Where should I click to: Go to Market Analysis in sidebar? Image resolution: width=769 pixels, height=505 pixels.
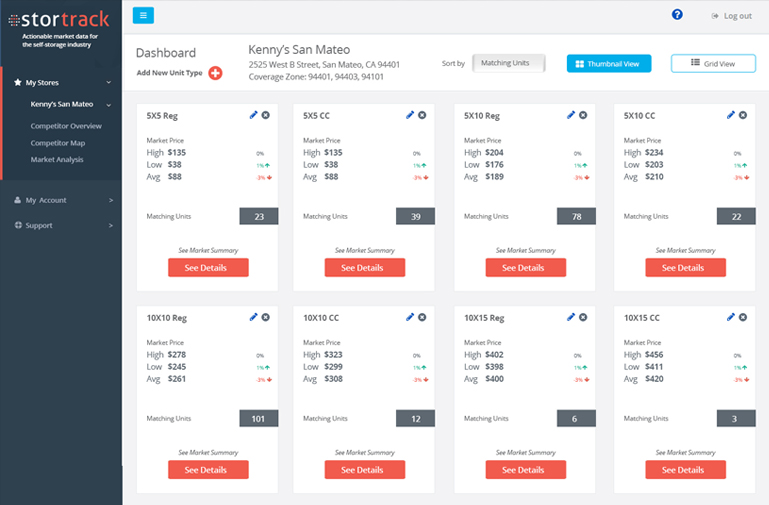[57, 159]
